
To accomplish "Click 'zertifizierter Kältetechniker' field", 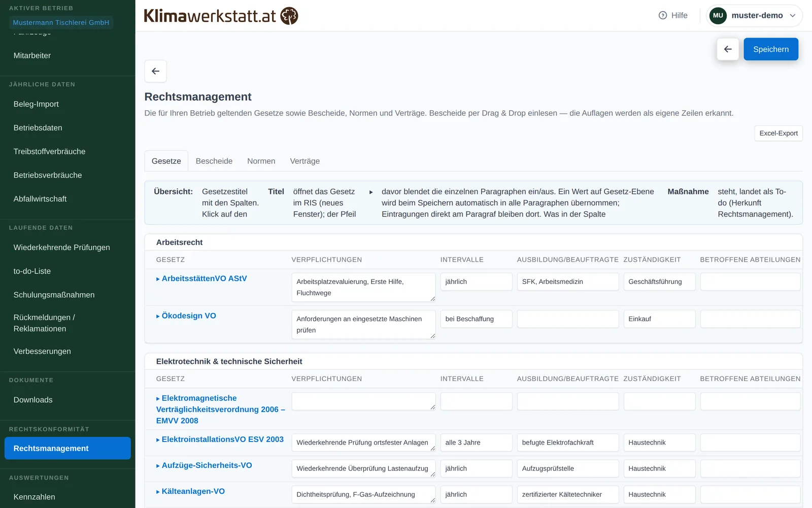I will tap(568, 494).
